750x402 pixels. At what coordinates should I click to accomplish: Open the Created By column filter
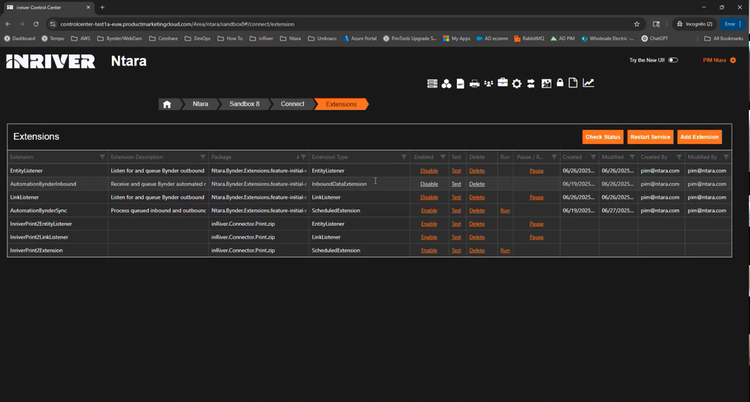coord(679,157)
